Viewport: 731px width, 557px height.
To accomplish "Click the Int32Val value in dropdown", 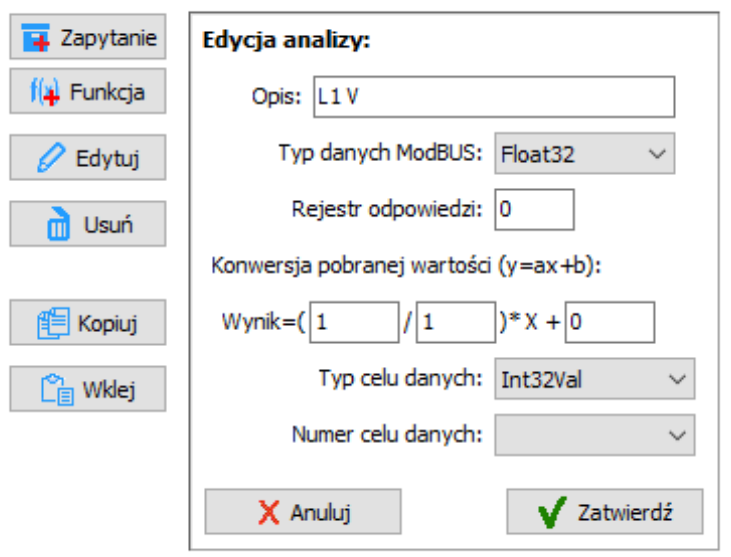I will point(541,380).
